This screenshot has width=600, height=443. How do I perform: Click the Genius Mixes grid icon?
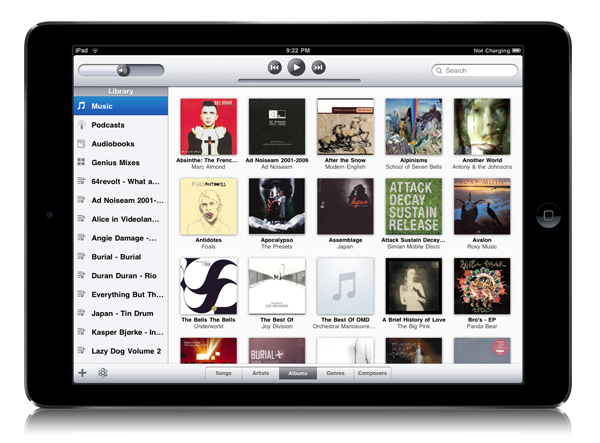[81, 162]
